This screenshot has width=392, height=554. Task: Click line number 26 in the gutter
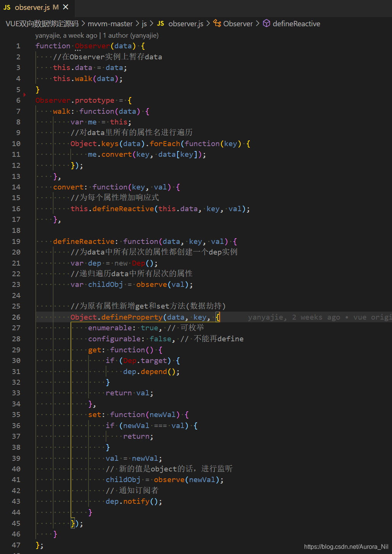tap(16, 317)
